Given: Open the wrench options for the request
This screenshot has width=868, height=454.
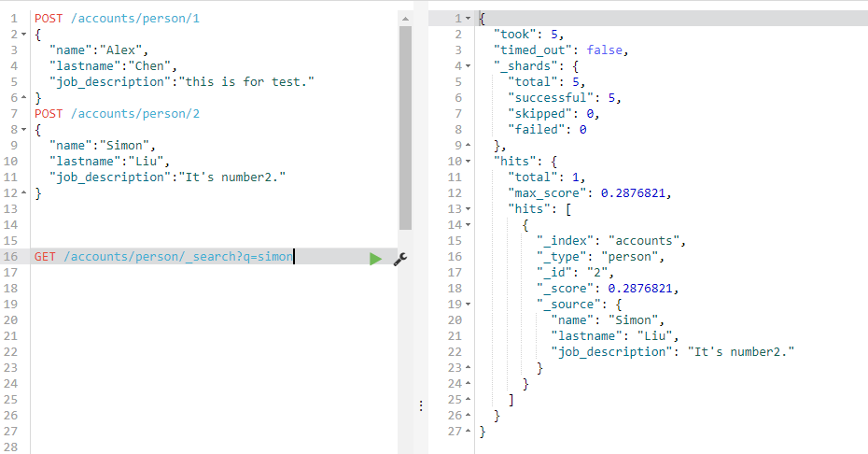Looking at the screenshot, I should coord(400,259).
